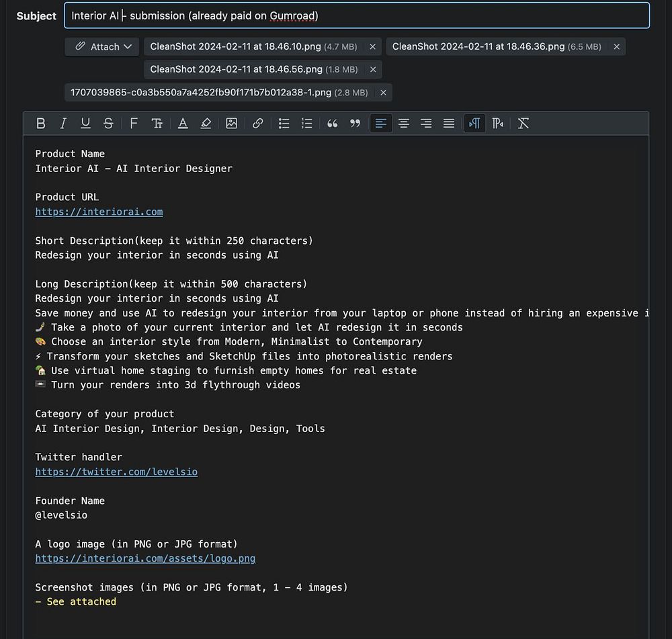Screen dimensions: 672x639
Task: Click the "Category of your product" line
Action: [x=105, y=414]
